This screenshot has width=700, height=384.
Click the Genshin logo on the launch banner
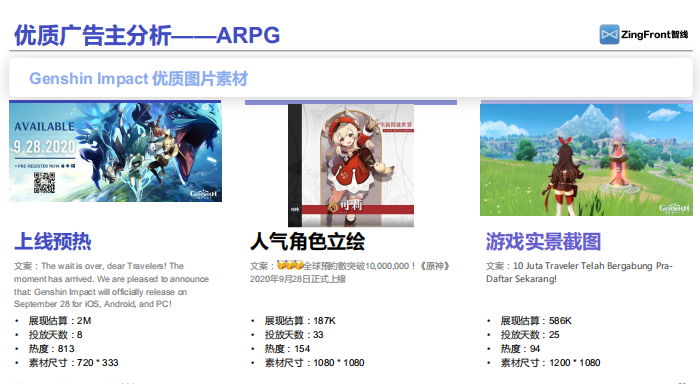click(x=204, y=194)
